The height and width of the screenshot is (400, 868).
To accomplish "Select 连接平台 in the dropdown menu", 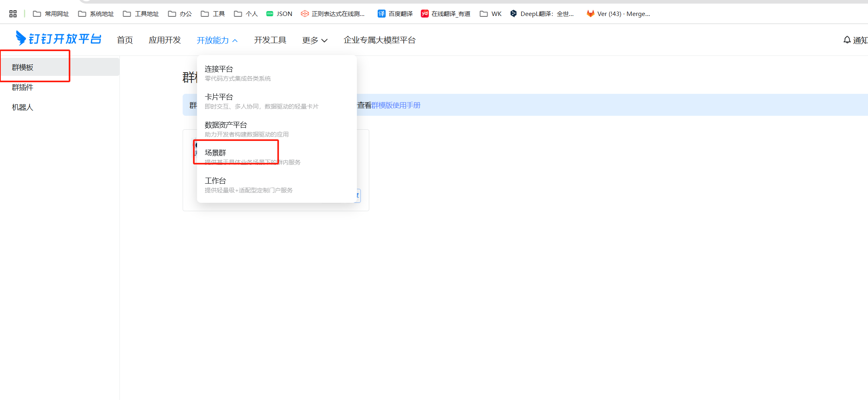I will click(x=219, y=69).
